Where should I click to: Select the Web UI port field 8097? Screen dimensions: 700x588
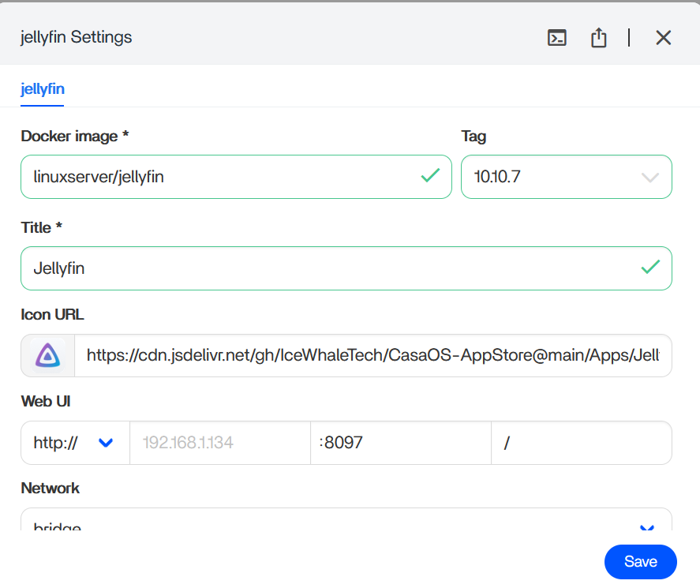(x=401, y=443)
